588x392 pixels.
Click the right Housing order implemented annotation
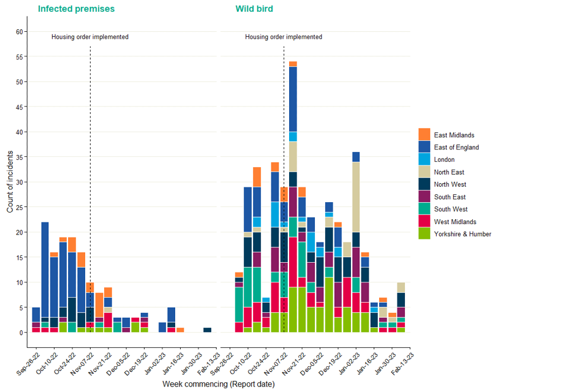(284, 37)
